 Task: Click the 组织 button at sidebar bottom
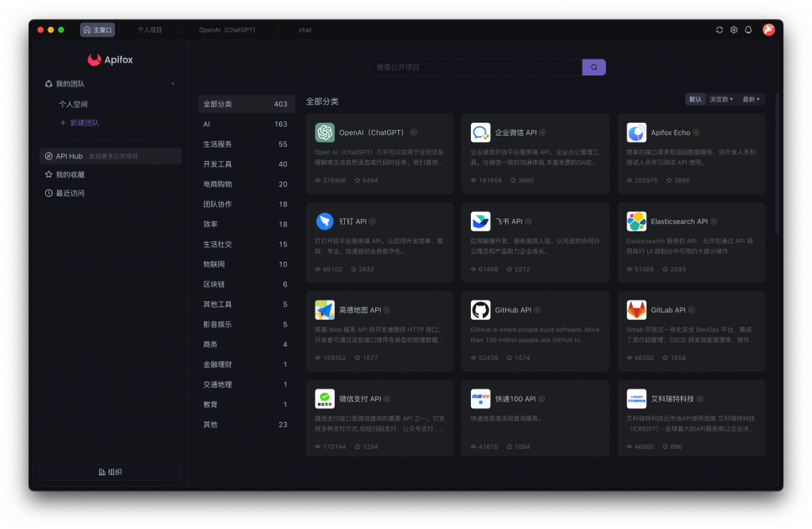point(110,472)
